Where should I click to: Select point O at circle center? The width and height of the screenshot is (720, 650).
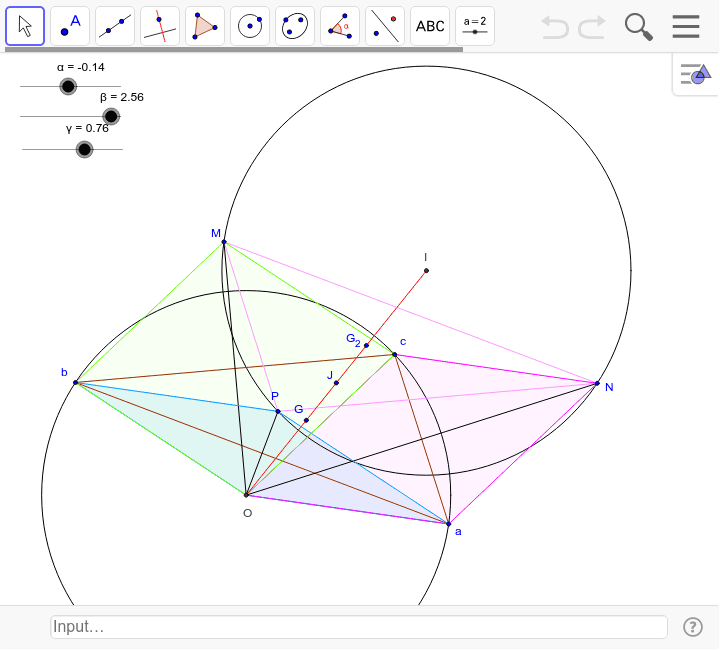point(246,495)
